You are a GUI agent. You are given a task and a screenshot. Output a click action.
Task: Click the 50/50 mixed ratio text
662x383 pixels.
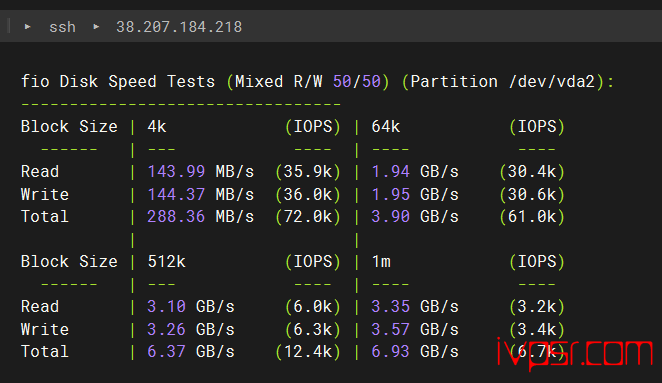357,81
